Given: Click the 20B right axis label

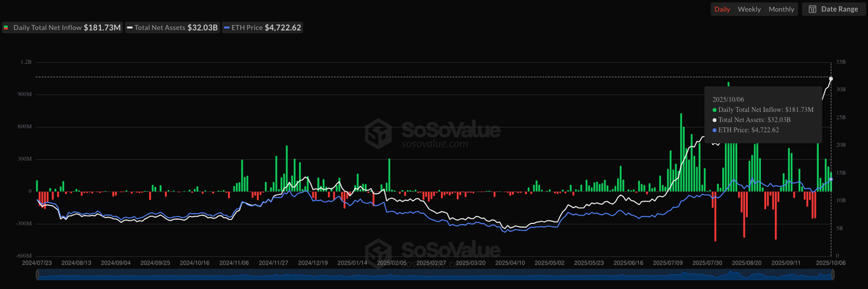Looking at the screenshot, I should pos(841,145).
